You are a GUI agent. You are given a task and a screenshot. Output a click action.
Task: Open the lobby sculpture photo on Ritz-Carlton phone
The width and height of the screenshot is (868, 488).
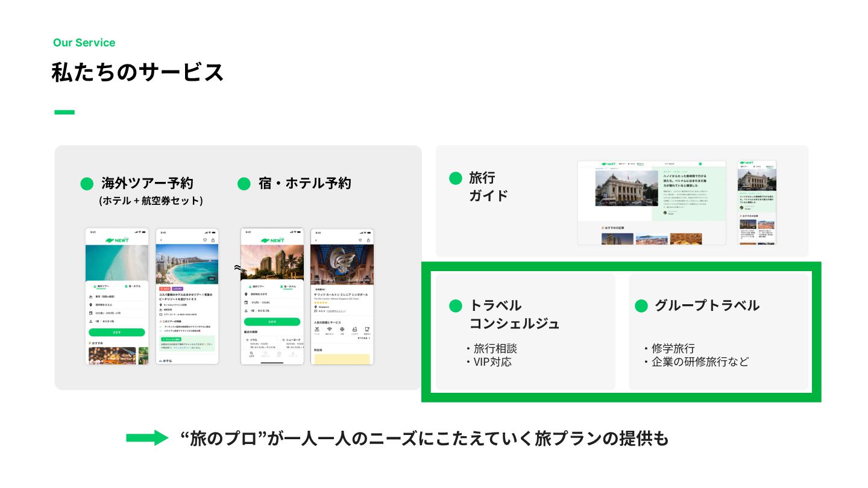click(342, 264)
